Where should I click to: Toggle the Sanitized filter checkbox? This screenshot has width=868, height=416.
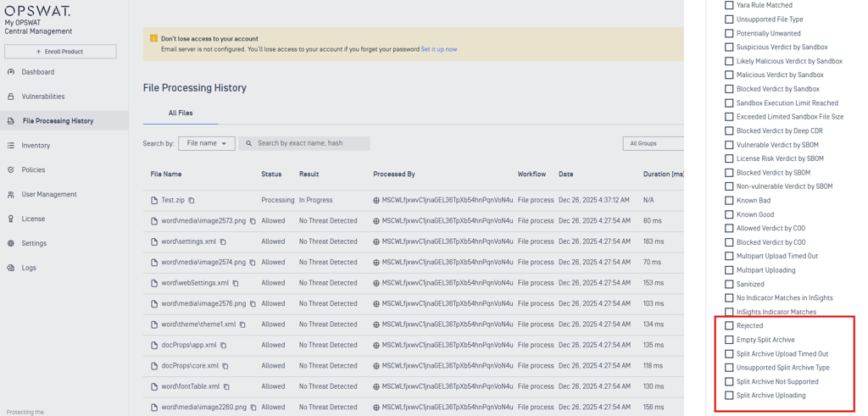[729, 284]
